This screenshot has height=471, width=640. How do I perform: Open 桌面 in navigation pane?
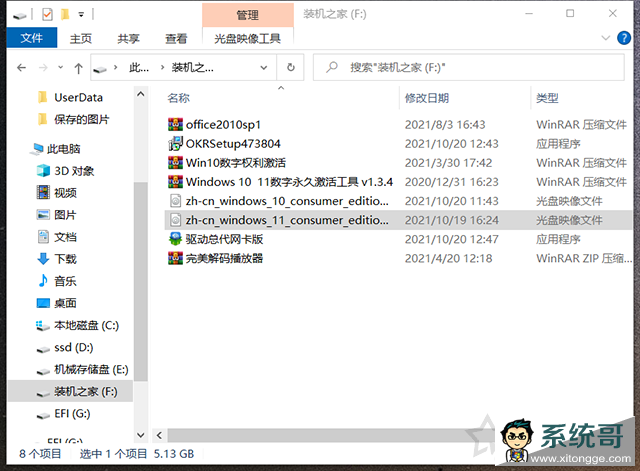point(65,303)
